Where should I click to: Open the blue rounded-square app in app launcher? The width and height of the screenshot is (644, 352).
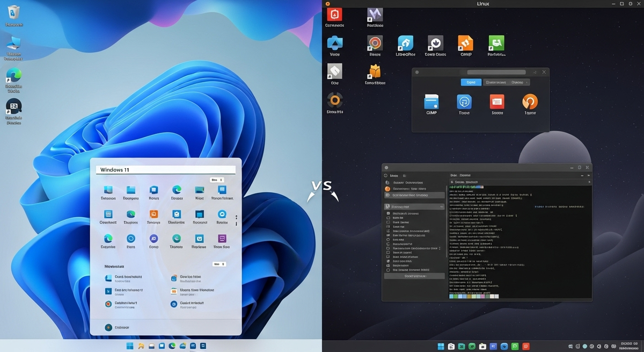tap(464, 102)
